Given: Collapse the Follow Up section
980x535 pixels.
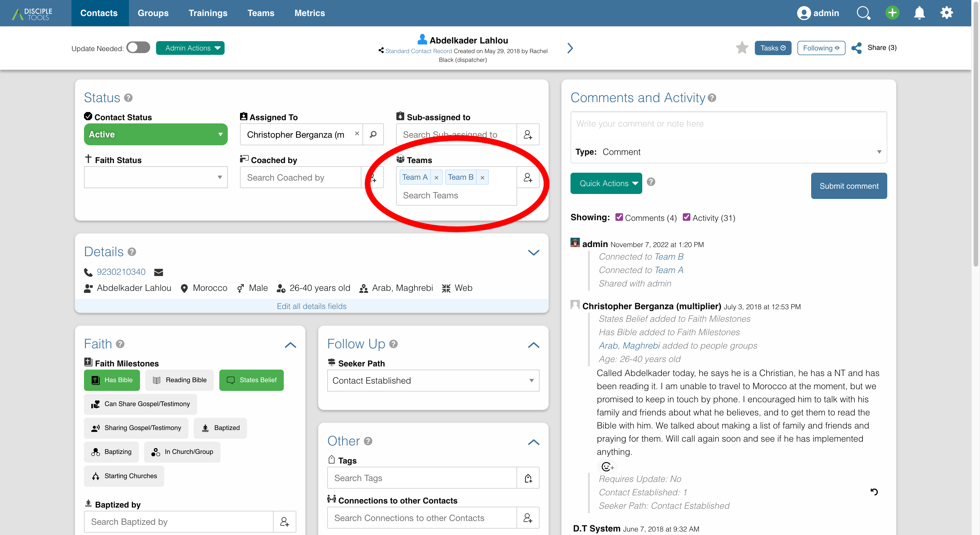Looking at the screenshot, I should 533,345.
